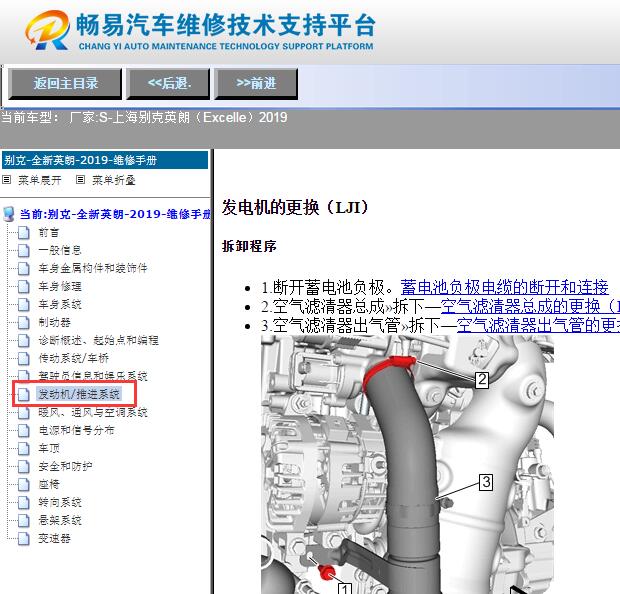
Task: Click the computer icon at tree root
Action: click(x=9, y=214)
